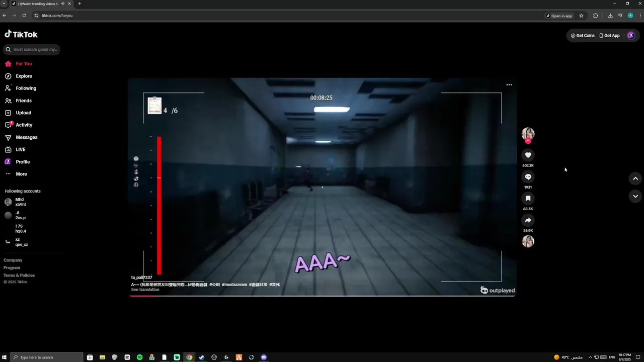
Task: Click the Get Coins button
Action: [583, 36]
